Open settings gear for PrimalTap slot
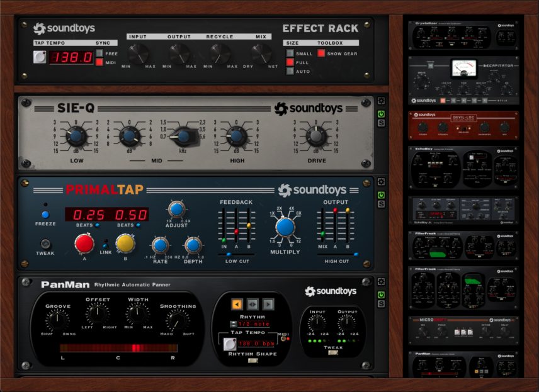The width and height of the screenshot is (539, 392). 381,182
